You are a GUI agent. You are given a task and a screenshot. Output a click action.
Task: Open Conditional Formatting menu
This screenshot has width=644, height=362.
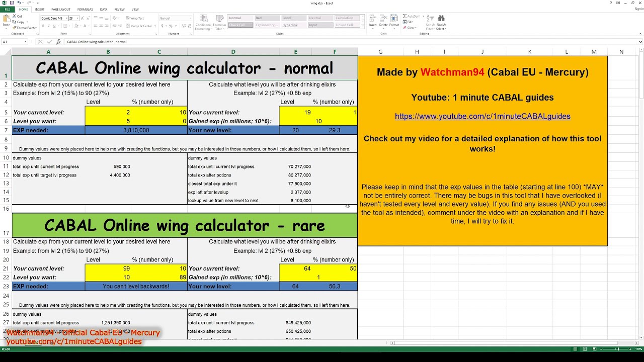tap(203, 22)
